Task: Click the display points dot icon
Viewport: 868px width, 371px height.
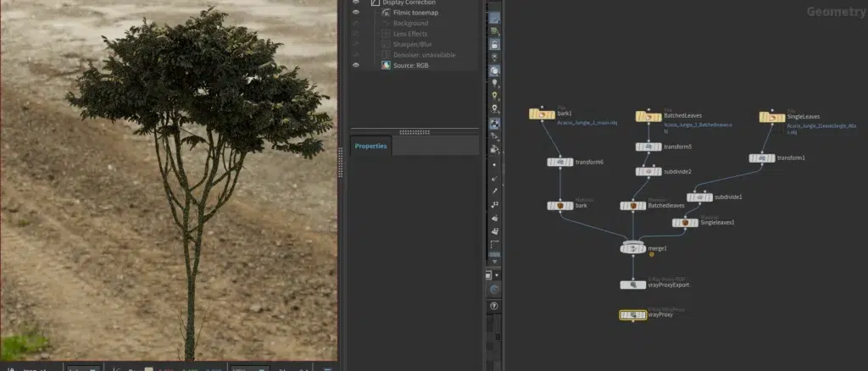Action: [x=494, y=165]
